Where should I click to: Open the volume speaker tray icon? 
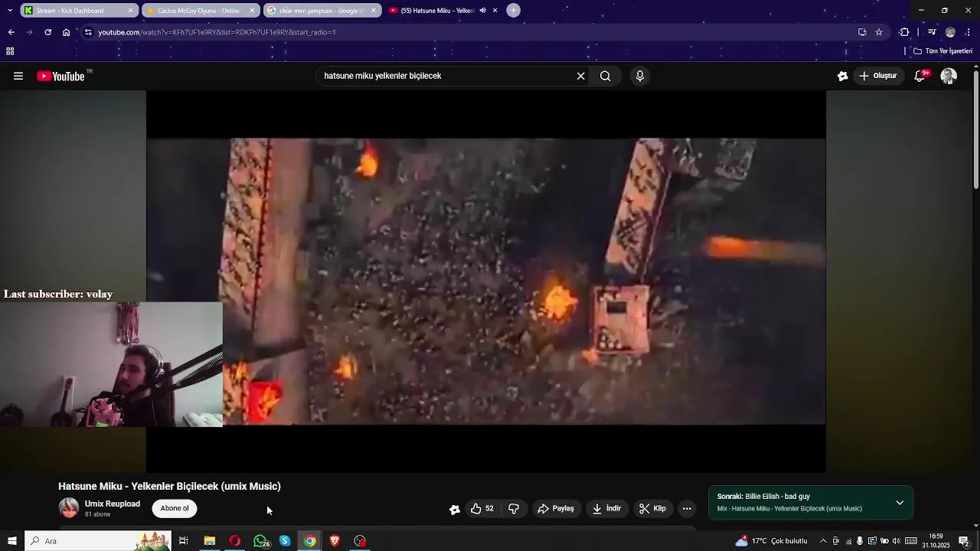[896, 541]
